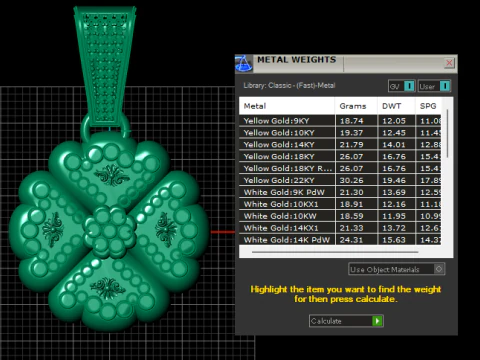Click the 15.63 DWT value
This screenshot has width=480, height=360.
tap(394, 240)
